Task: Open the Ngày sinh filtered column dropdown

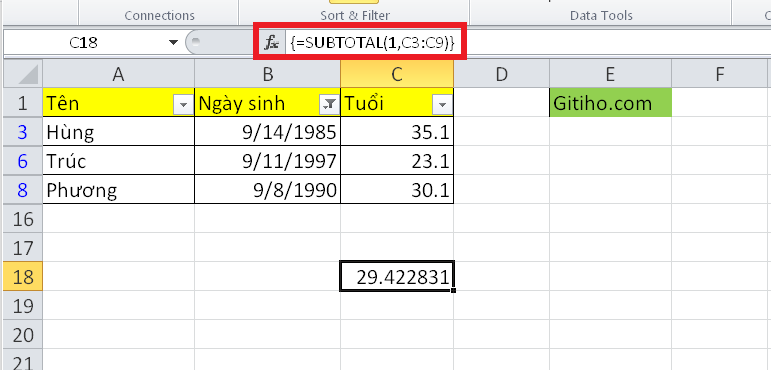Action: (x=329, y=105)
